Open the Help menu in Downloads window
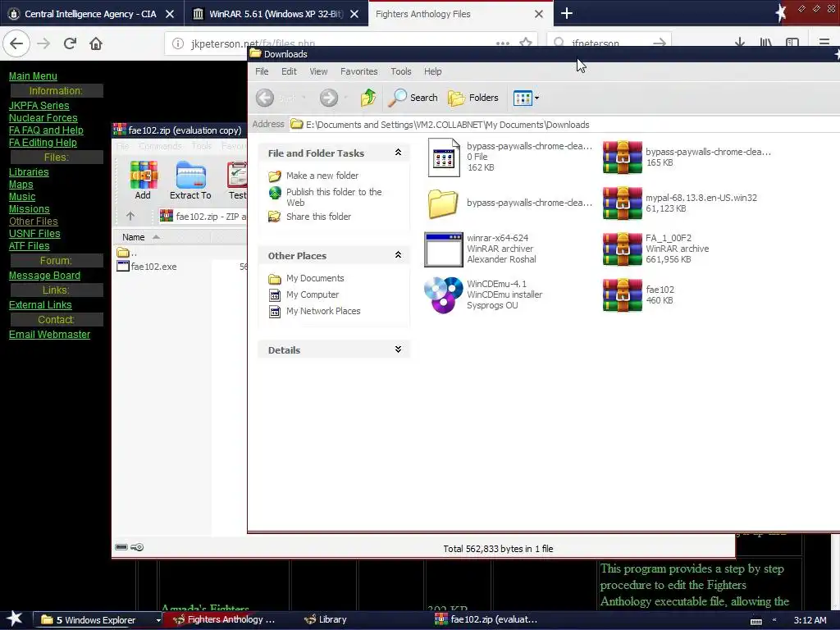 [433, 71]
